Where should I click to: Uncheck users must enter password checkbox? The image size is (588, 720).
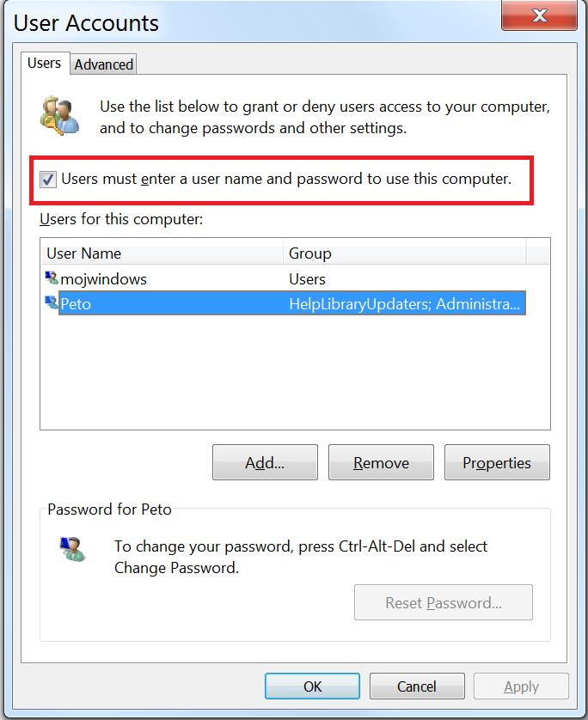[48, 179]
